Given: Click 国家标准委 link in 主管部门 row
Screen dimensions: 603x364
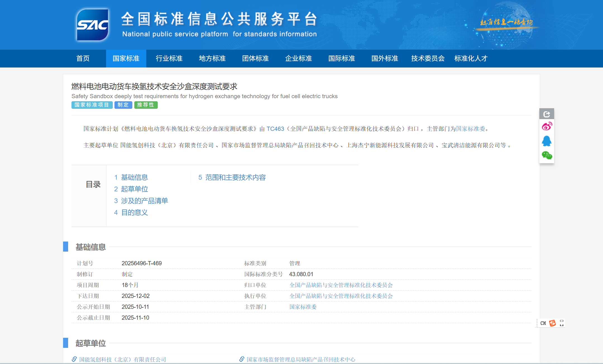Looking at the screenshot, I should (303, 307).
